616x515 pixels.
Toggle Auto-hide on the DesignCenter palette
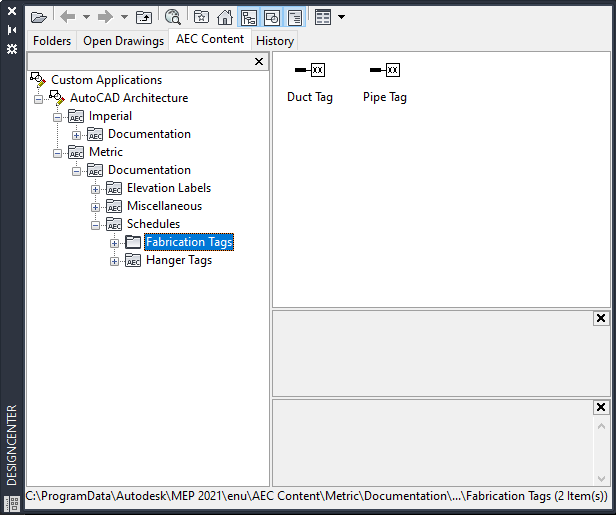12,30
